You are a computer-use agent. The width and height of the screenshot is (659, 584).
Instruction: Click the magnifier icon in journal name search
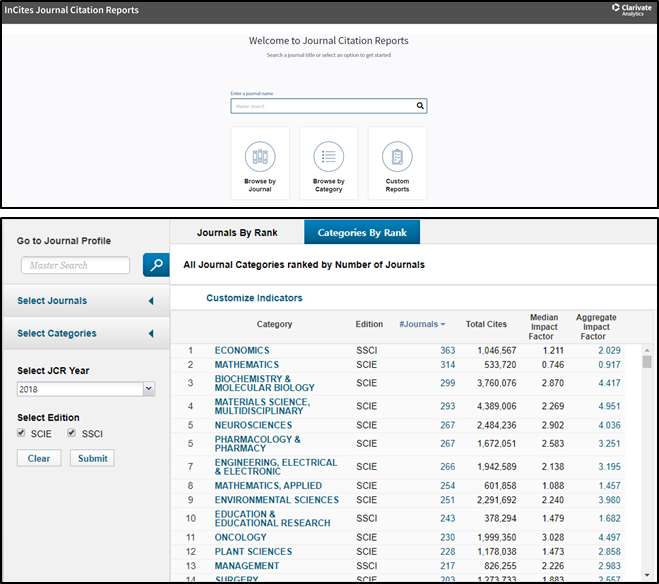(420, 106)
